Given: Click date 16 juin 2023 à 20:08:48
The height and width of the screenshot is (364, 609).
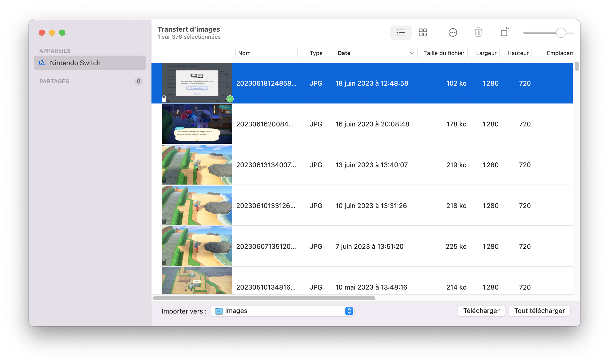Looking at the screenshot, I should click(372, 124).
